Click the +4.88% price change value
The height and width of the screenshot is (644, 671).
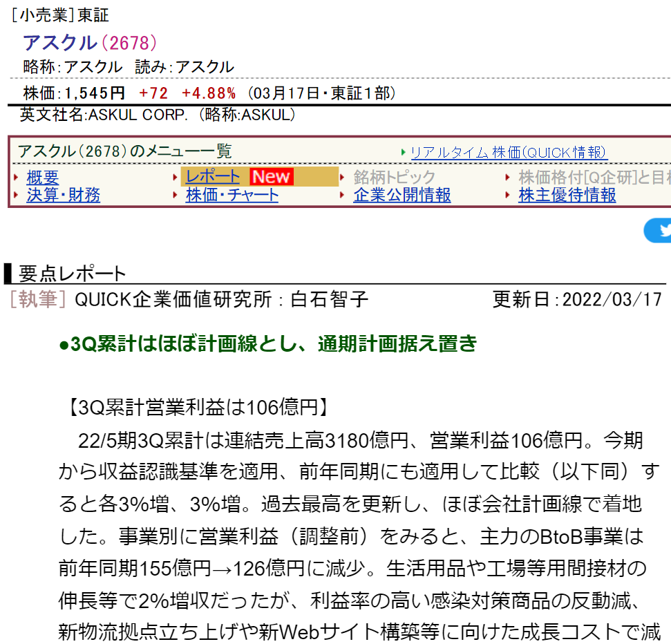coord(209,93)
